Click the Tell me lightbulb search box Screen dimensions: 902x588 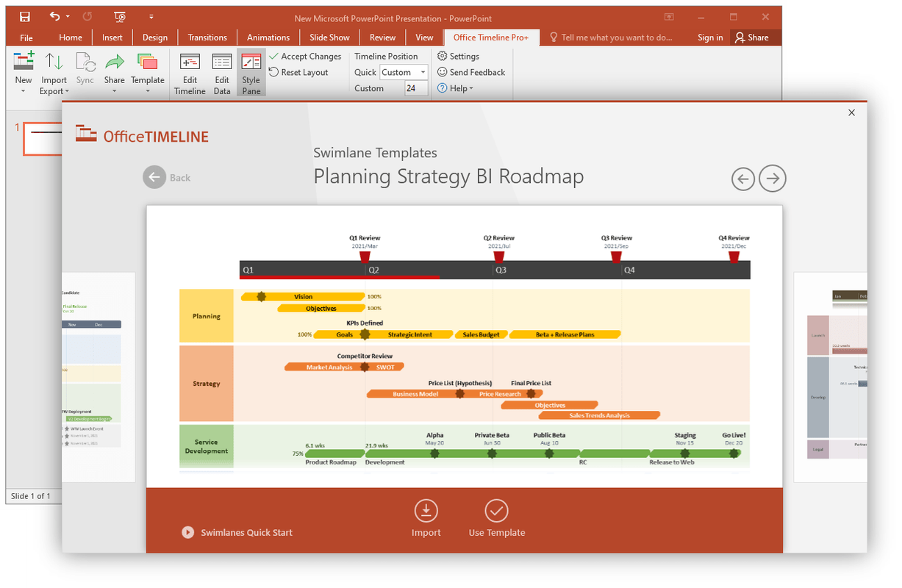click(611, 37)
